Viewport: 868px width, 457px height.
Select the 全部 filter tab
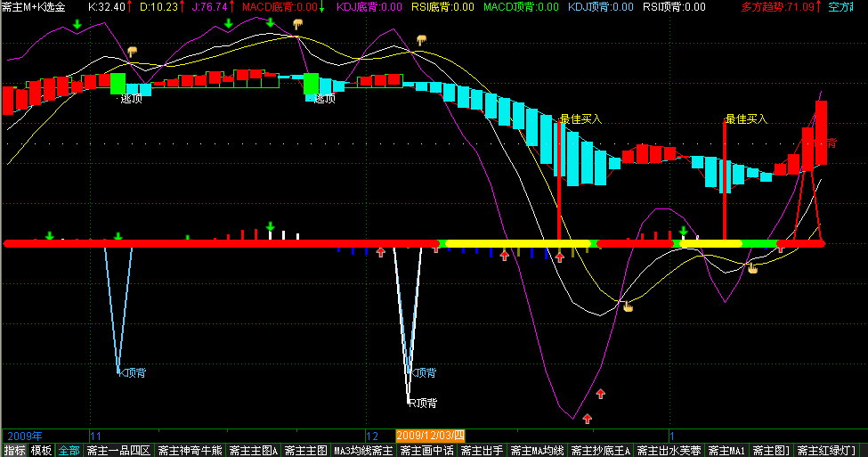click(x=69, y=451)
